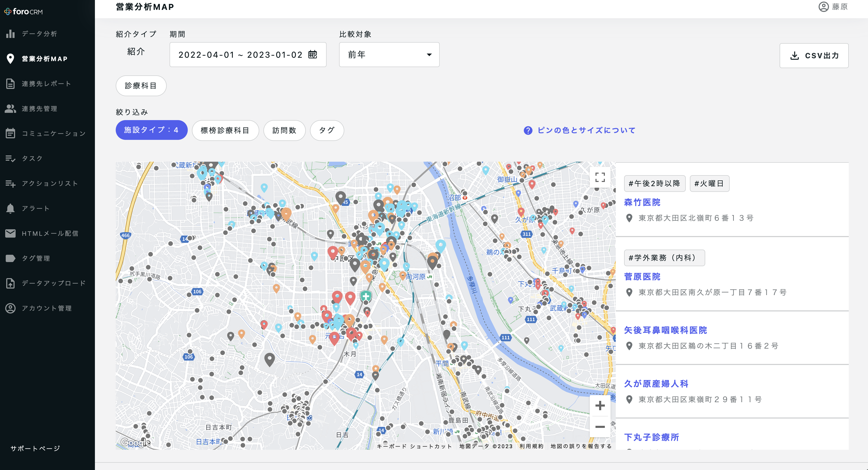
Task: Open 矢後耳鼻咽喉科医院 facility link
Action: tap(665, 330)
